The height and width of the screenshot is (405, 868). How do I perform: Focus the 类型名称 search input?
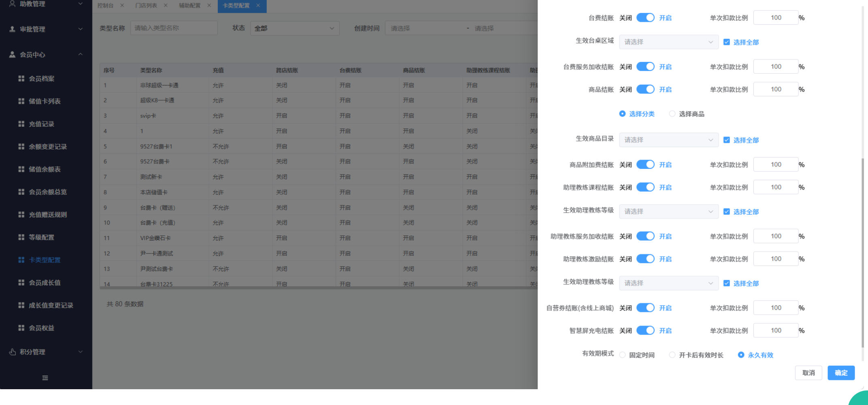(174, 28)
